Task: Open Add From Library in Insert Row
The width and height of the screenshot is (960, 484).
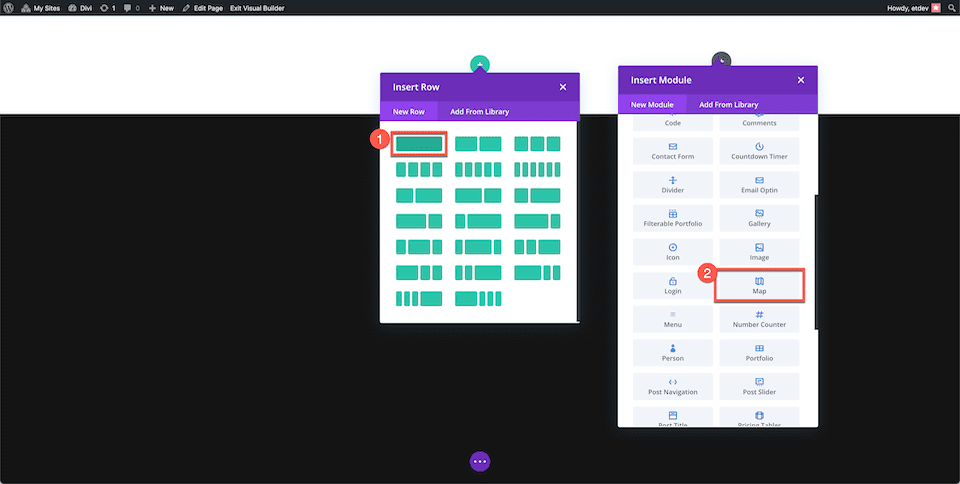Action: pyautogui.click(x=479, y=111)
